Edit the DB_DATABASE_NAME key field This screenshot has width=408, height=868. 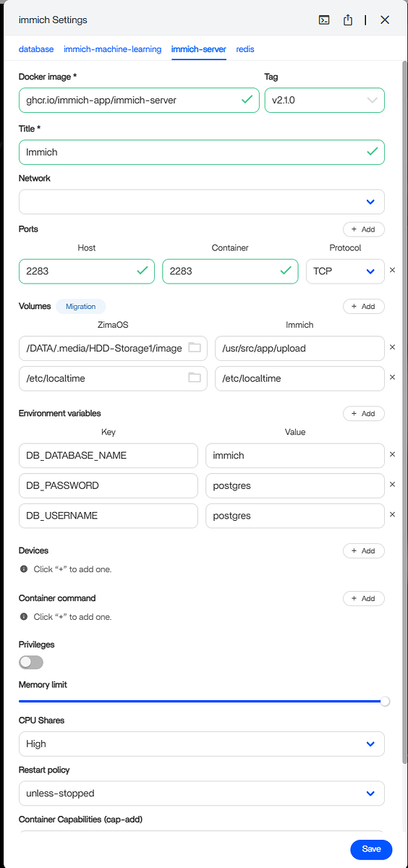pos(109,456)
